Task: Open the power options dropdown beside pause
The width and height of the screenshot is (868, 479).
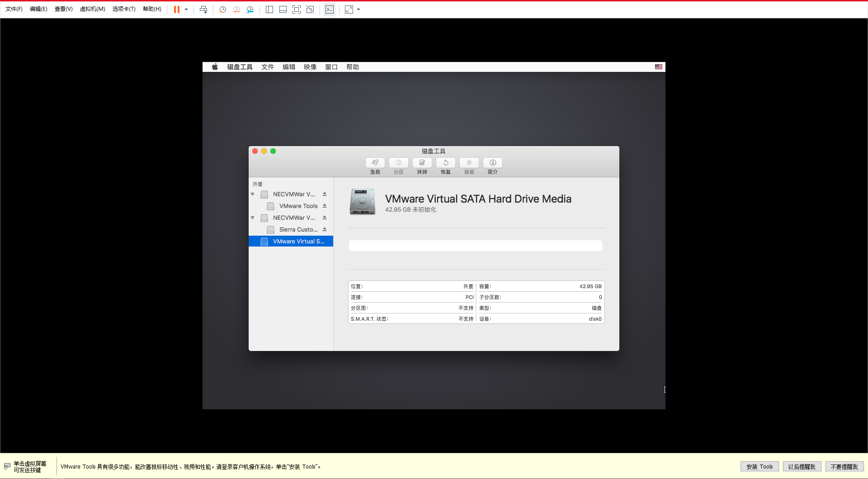Action: tap(186, 9)
